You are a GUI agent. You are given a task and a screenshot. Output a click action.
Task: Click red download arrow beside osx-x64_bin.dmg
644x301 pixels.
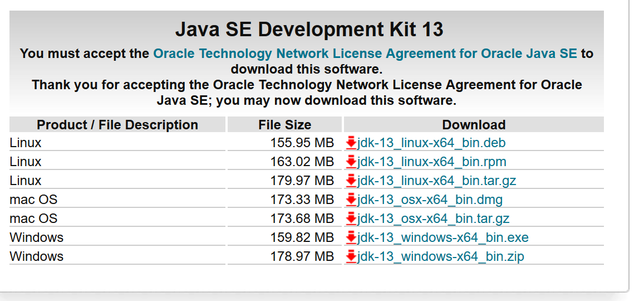(x=351, y=200)
